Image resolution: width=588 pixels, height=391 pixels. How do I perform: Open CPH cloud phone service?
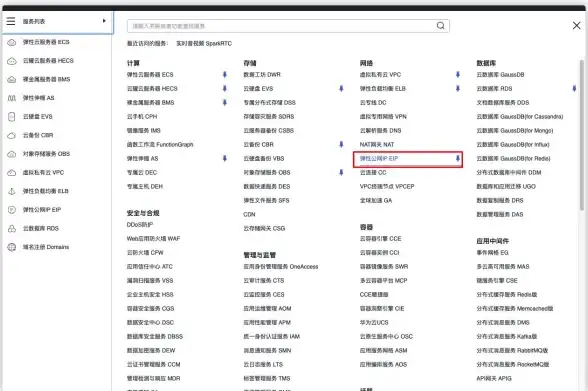click(x=142, y=117)
